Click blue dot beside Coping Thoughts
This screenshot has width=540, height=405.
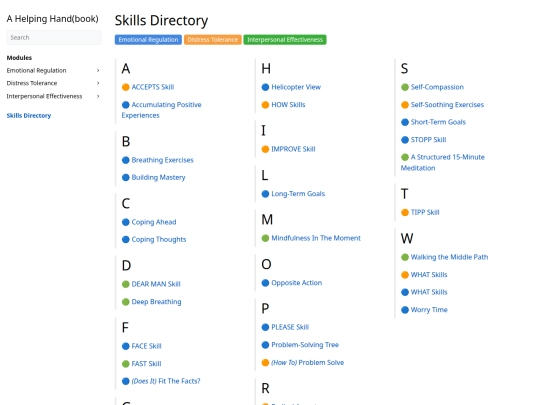click(126, 240)
